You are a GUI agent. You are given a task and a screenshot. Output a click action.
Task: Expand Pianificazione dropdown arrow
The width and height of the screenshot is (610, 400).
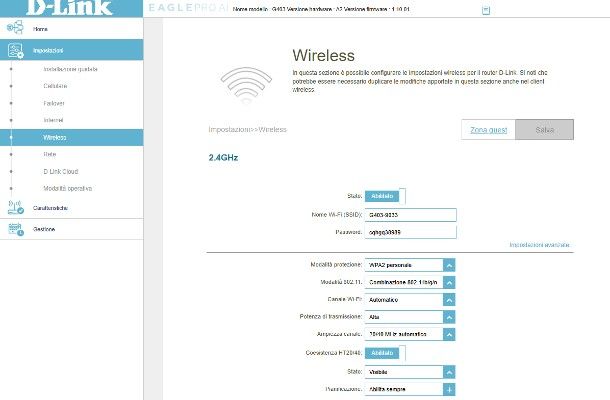click(x=449, y=389)
